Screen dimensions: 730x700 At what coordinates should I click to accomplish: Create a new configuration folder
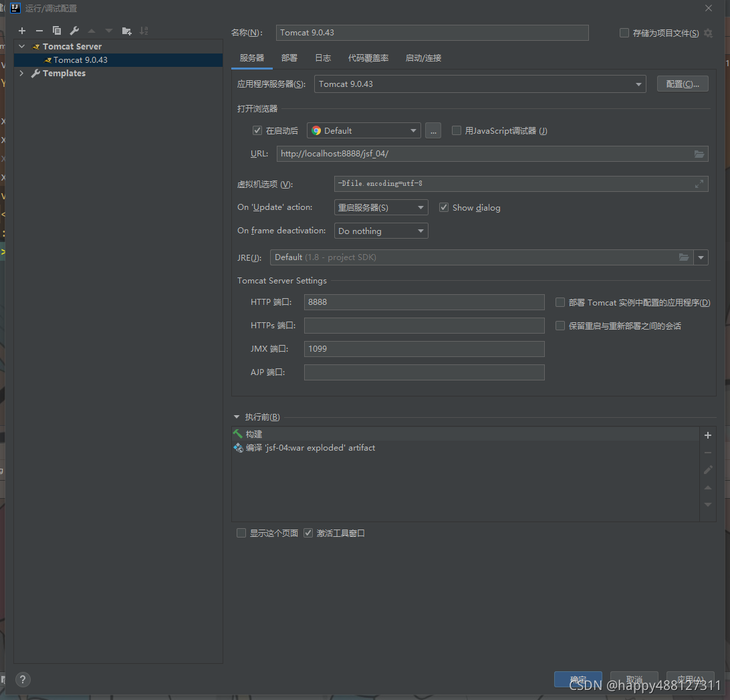pos(126,30)
